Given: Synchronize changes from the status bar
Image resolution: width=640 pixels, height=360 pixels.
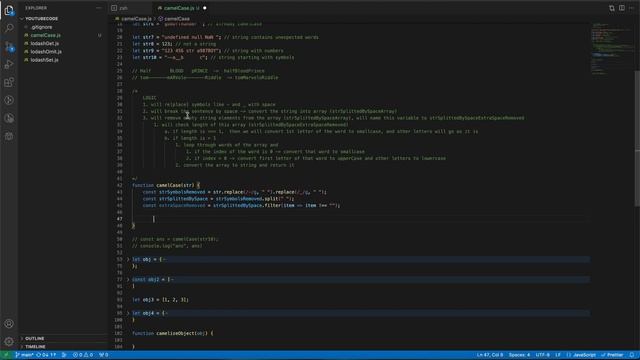Looking at the screenshot, I should [x=47, y=355].
